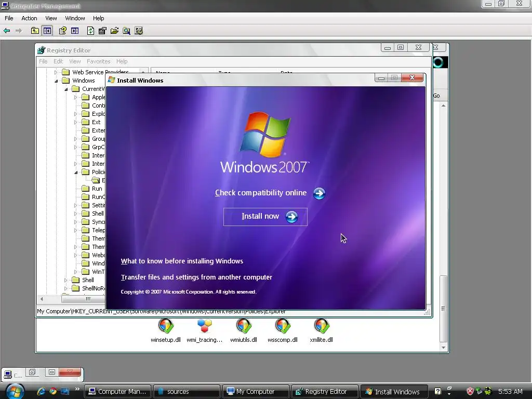Toggle Show/Hide Action Pane toolbar button
Screen dimensions: 532x399
coord(75,31)
